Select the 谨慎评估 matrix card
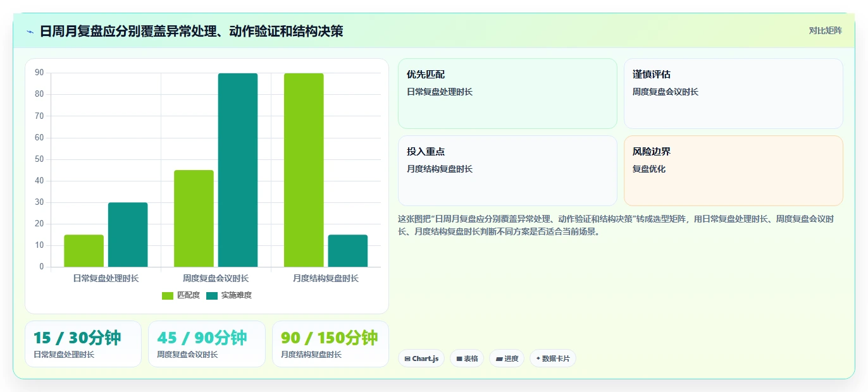 pyautogui.click(x=733, y=94)
